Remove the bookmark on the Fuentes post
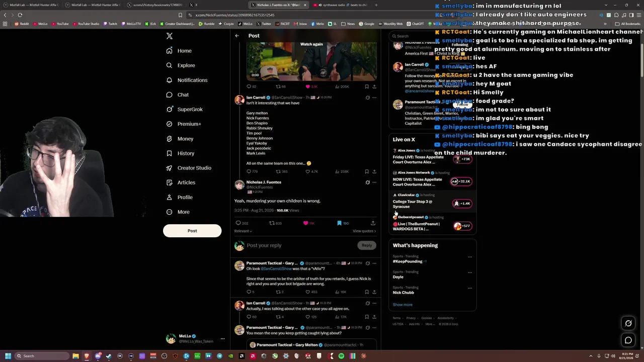Viewport: 644px width, 362px height. click(x=339, y=223)
